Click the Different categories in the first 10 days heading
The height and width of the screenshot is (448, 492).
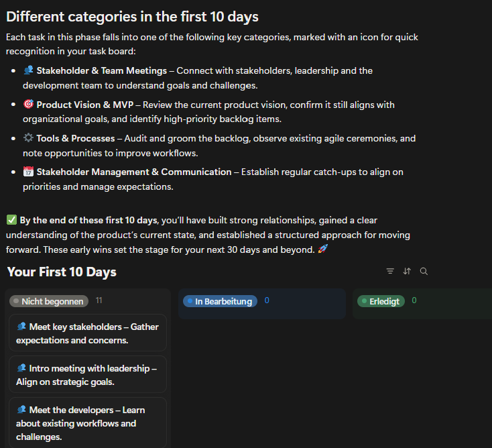pyautogui.click(x=132, y=17)
